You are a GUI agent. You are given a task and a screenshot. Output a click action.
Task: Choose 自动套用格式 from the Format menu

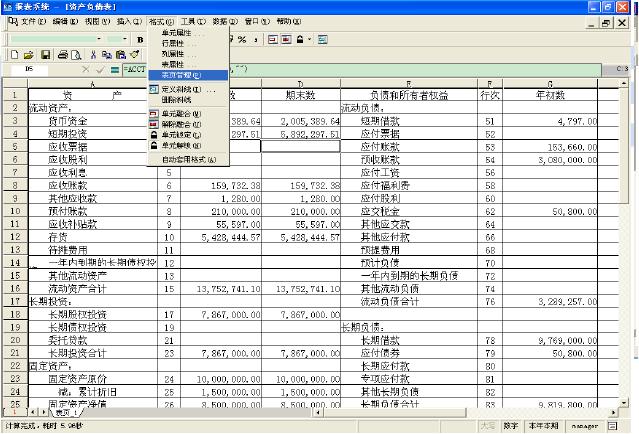(188, 160)
